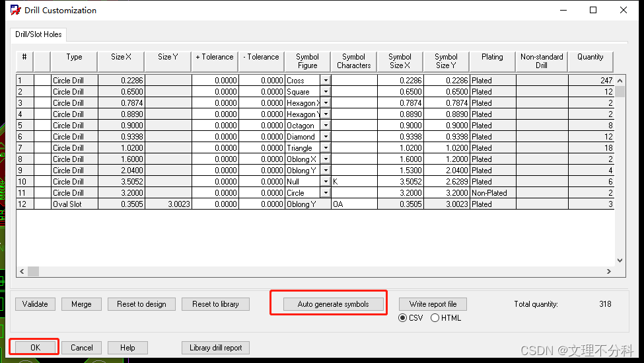Click Write report file button
Viewport: 644px width, 363px height.
pos(433,304)
